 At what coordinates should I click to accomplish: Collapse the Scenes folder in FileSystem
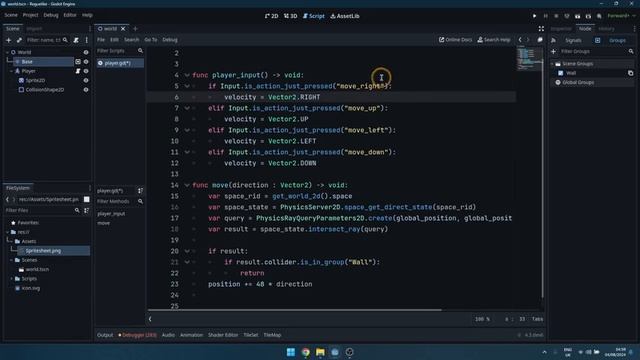click(12, 260)
